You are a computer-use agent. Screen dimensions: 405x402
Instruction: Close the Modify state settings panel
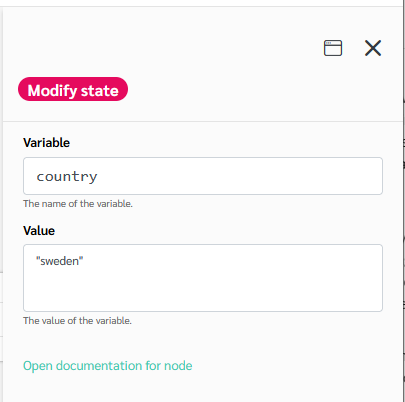(x=373, y=48)
